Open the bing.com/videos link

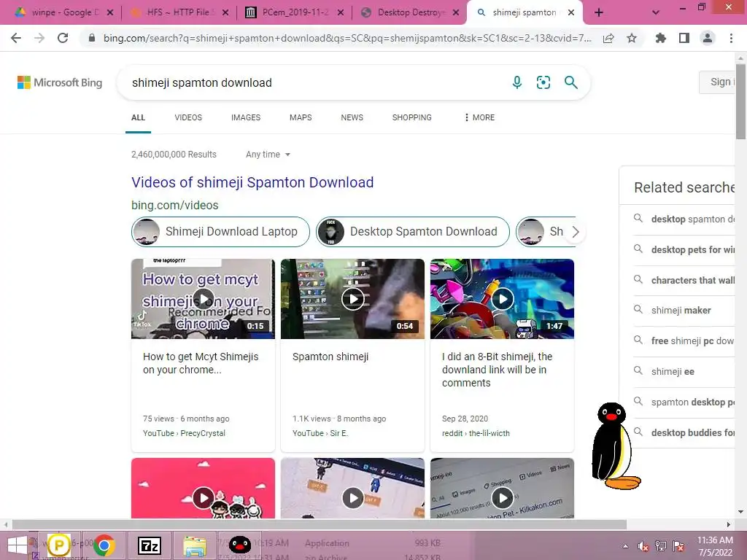pos(175,205)
